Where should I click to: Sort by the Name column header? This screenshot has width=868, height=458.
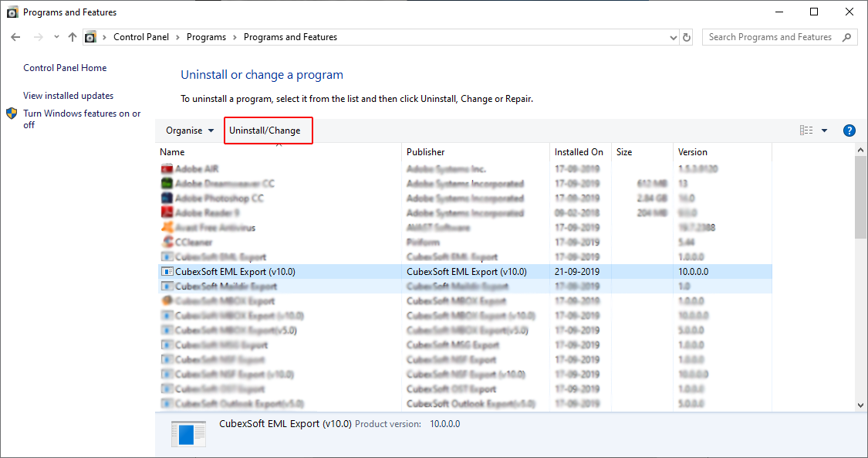point(279,151)
